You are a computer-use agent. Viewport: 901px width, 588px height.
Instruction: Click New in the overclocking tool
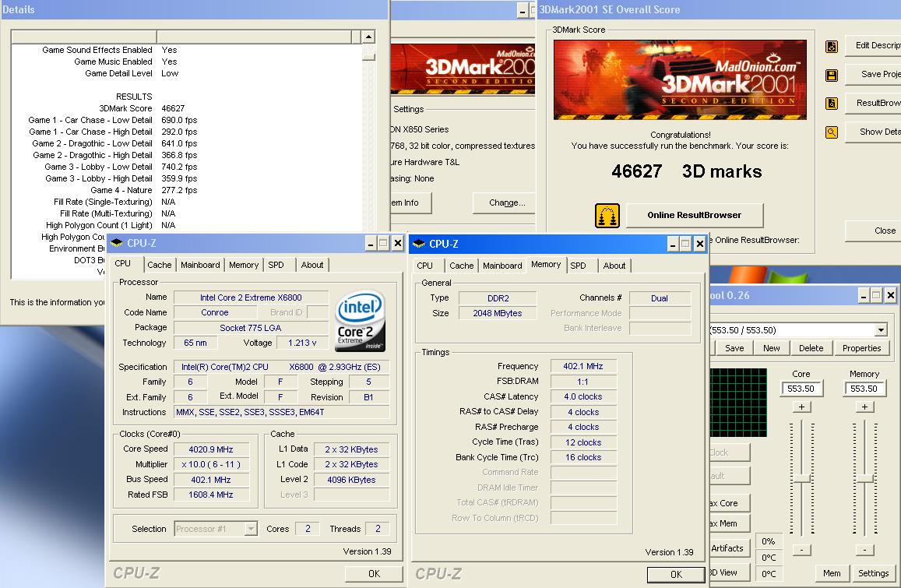point(772,348)
